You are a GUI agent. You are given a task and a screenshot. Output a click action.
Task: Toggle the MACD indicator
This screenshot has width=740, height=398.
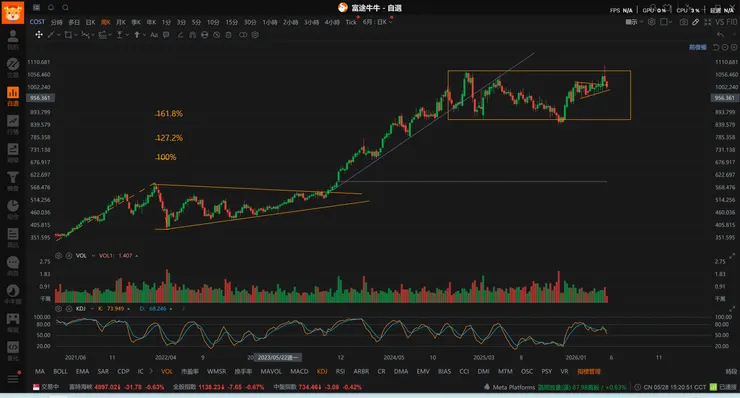point(299,372)
